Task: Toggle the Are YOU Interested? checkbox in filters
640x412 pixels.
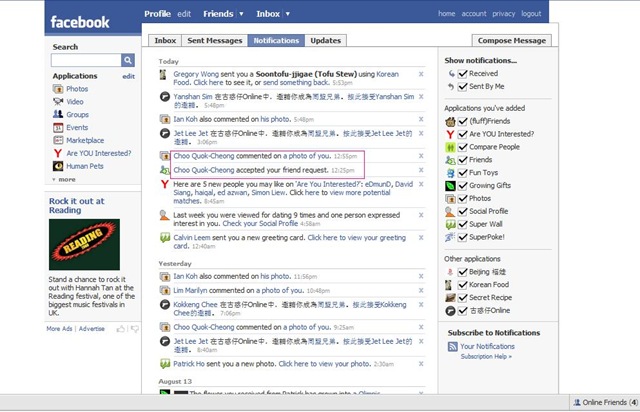Action: point(462,134)
